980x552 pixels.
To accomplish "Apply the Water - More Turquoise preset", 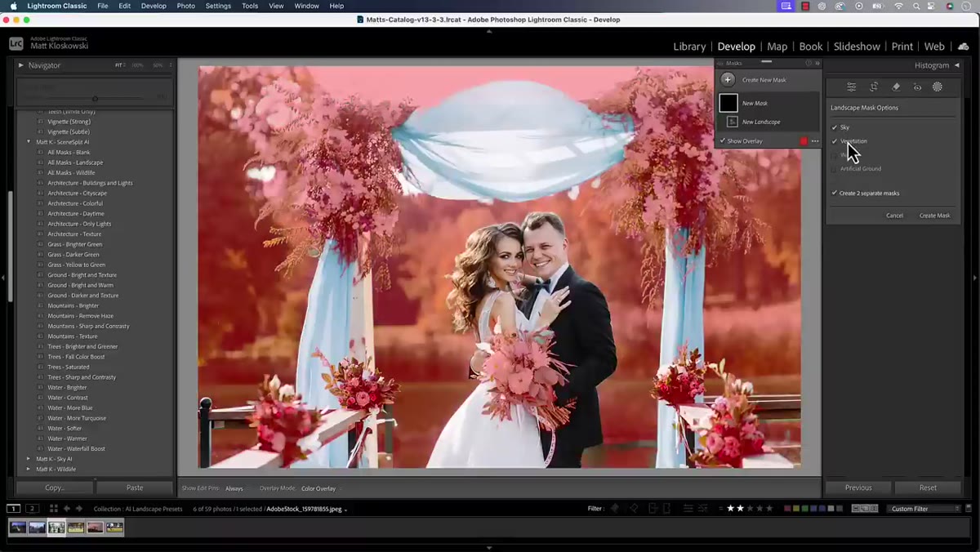I will coord(77,418).
